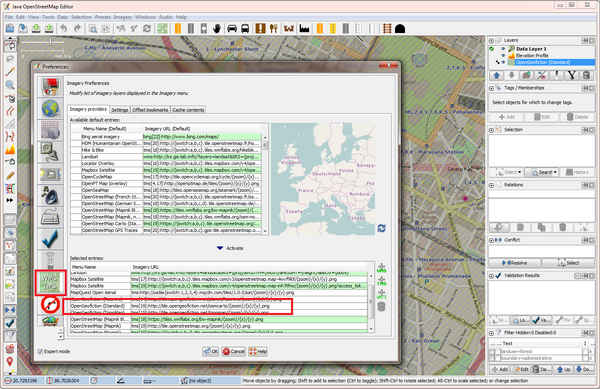Click the hand stop preset toolbar icon
The width and height of the screenshot is (600, 389).
217,28
